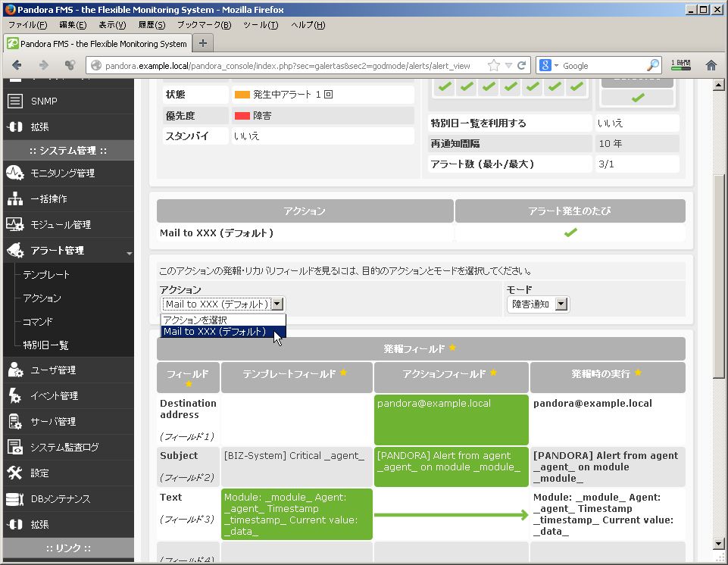
Task: Open the アクション dropdown arrow
Action: (277, 304)
